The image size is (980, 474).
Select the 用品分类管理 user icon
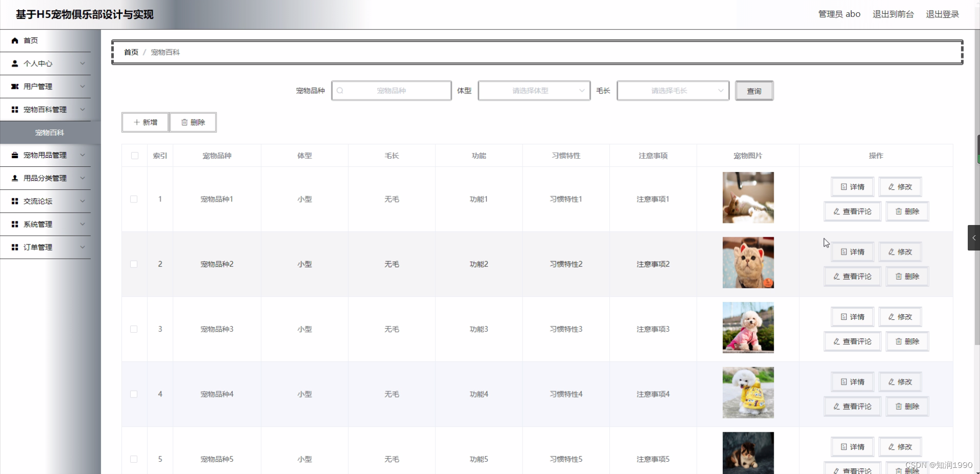click(x=15, y=178)
